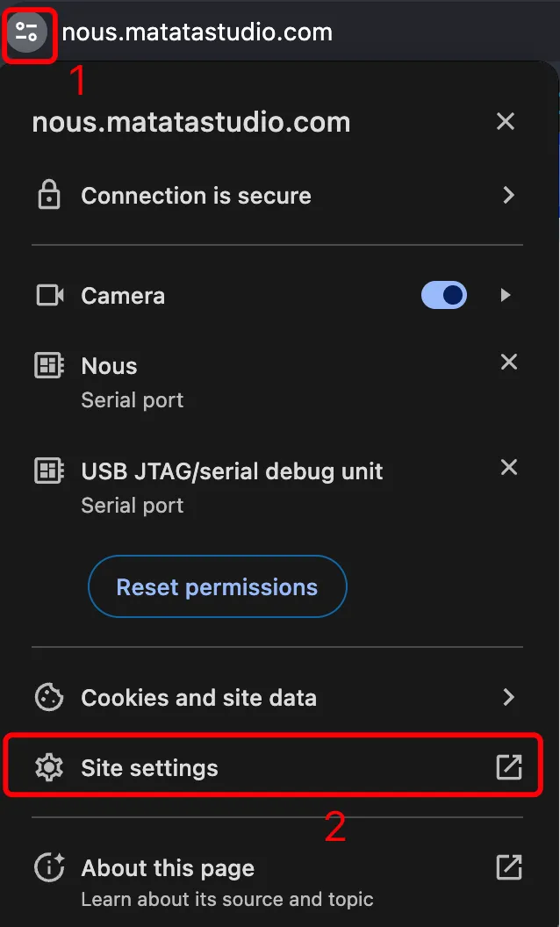Click the Nous serial port device icon
Image resolution: width=560 pixels, height=927 pixels.
coord(49,366)
